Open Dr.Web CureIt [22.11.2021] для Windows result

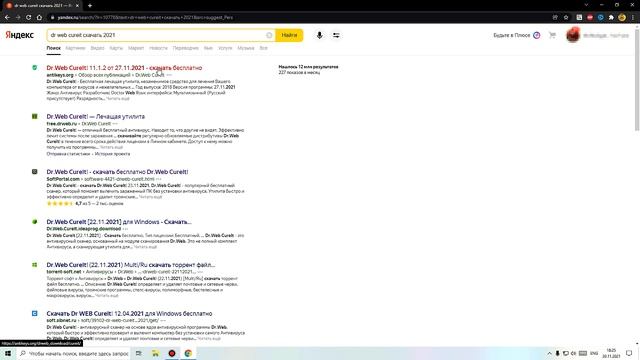(119, 222)
